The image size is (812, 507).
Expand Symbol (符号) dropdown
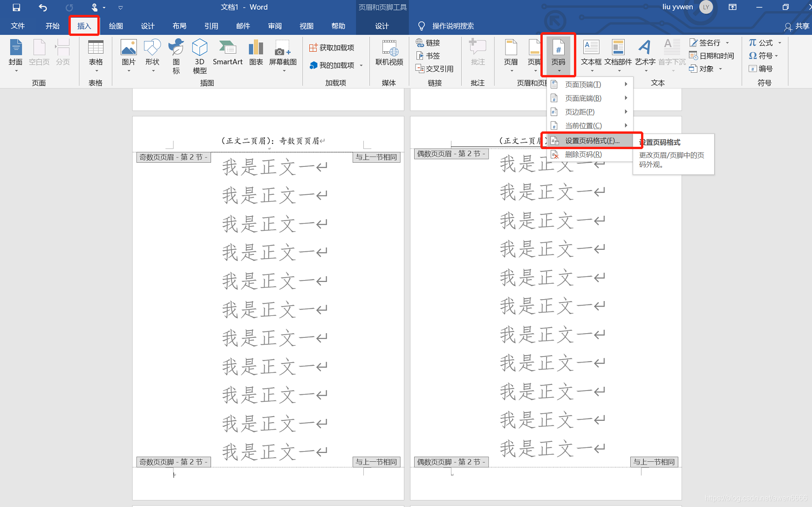(x=777, y=56)
